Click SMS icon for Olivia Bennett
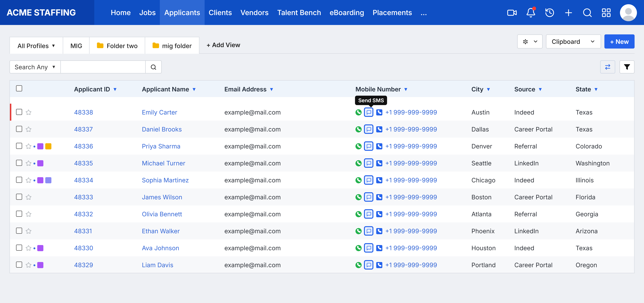Image resolution: width=644 pixels, height=303 pixels. click(369, 214)
